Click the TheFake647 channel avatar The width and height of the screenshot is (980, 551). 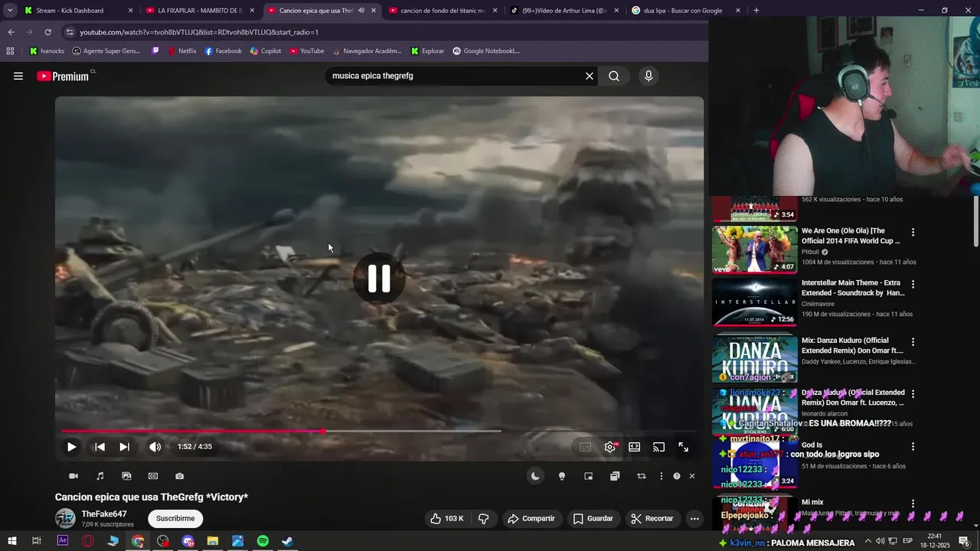[65, 518]
